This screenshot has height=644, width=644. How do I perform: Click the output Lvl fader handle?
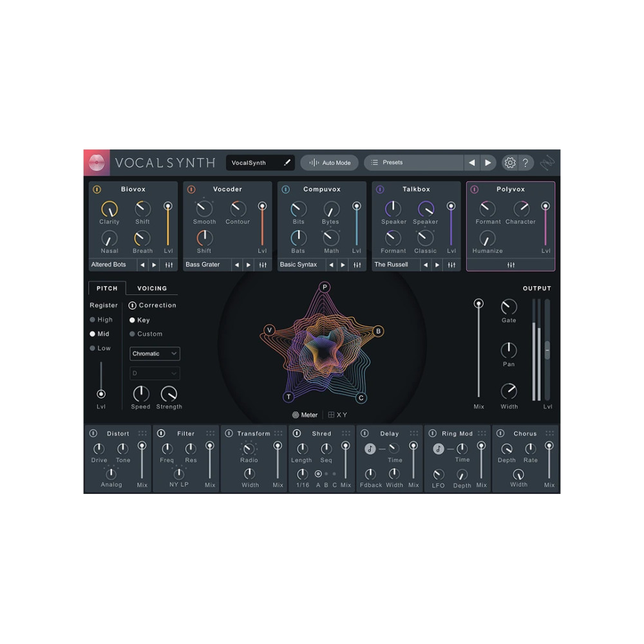tap(547, 350)
